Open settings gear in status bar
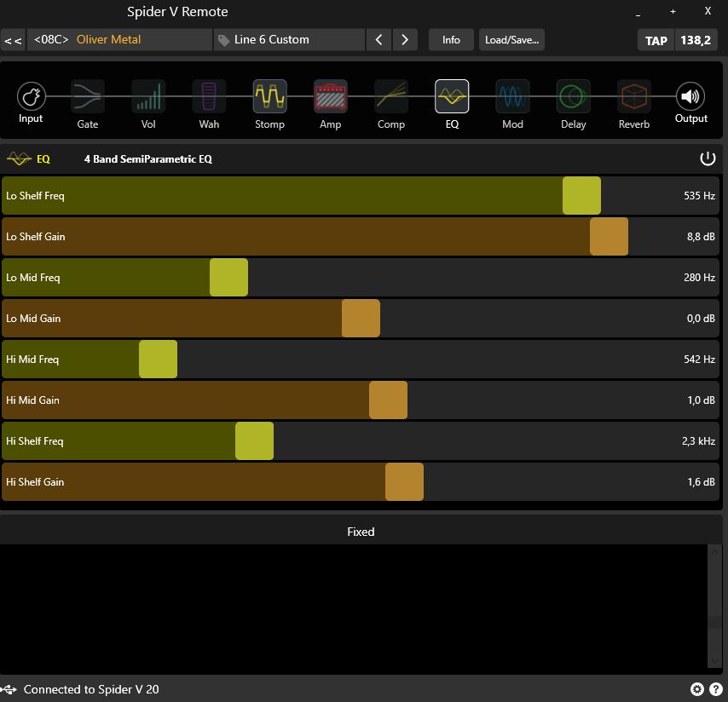The height and width of the screenshot is (702, 728). coord(697,689)
